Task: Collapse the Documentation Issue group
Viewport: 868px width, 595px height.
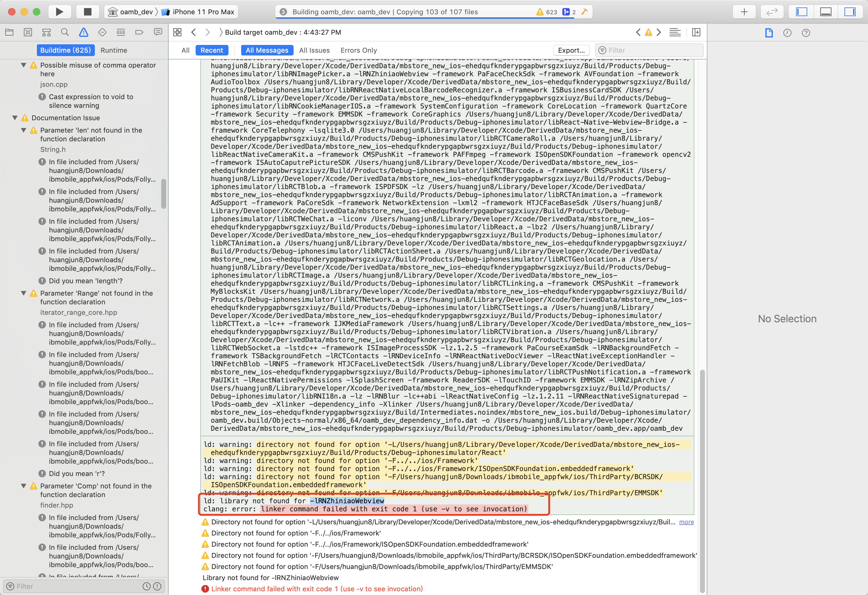Action: [15, 117]
